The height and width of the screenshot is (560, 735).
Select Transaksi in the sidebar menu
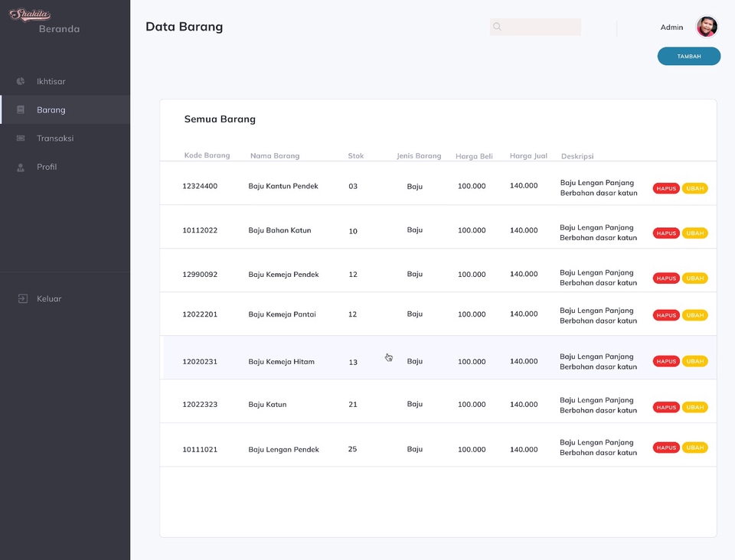tap(55, 138)
